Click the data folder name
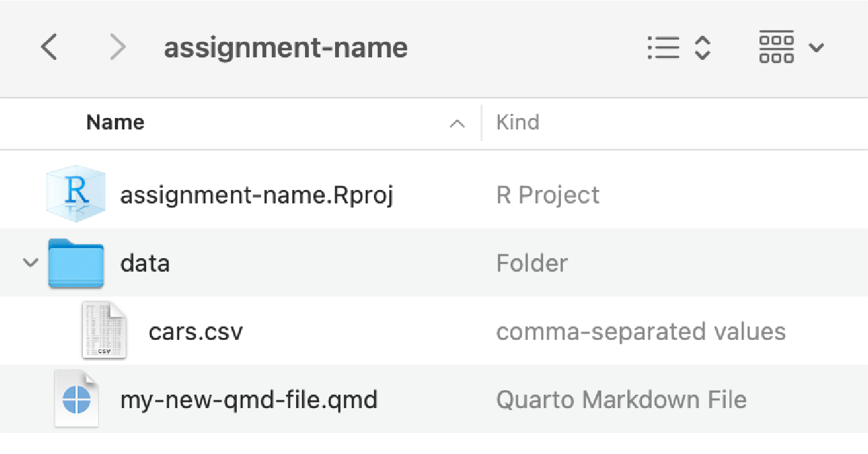 (x=145, y=263)
